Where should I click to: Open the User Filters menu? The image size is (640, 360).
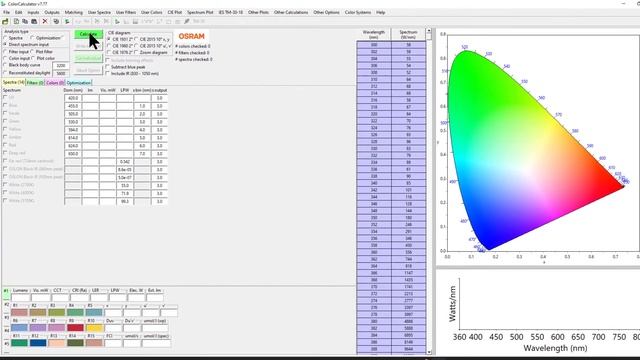coord(126,12)
